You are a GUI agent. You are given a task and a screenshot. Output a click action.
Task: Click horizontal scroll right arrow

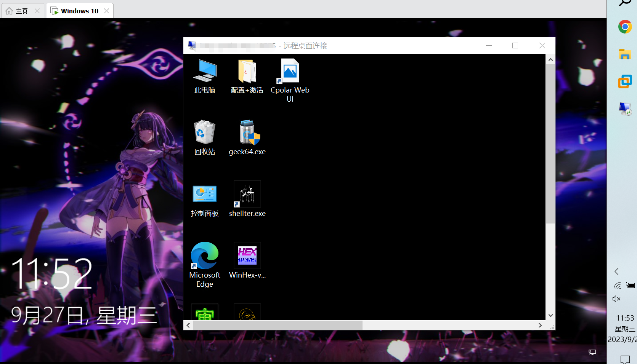click(540, 325)
